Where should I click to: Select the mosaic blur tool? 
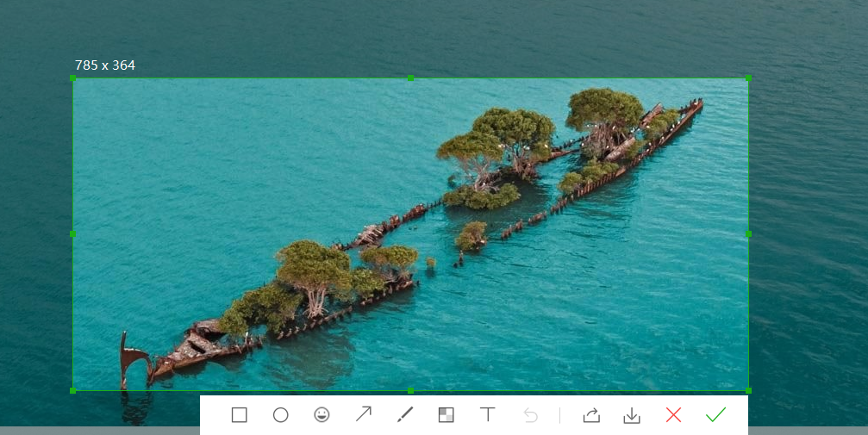click(446, 415)
